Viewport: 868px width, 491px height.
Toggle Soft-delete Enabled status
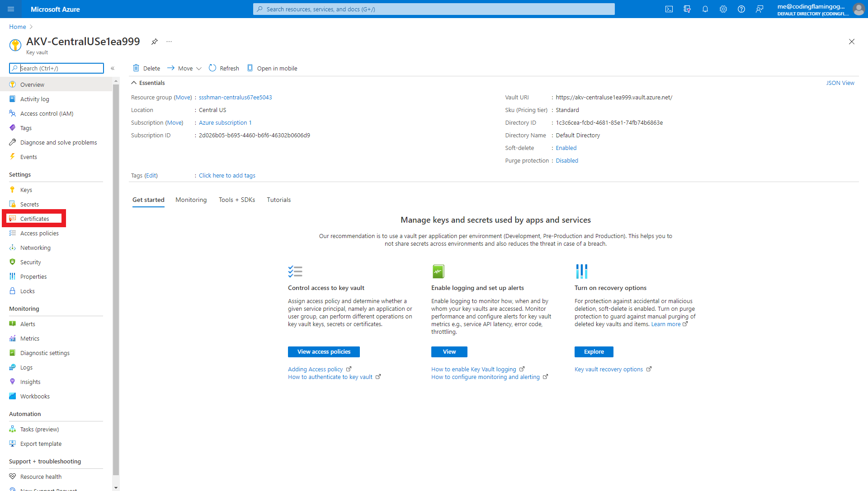[x=566, y=148]
